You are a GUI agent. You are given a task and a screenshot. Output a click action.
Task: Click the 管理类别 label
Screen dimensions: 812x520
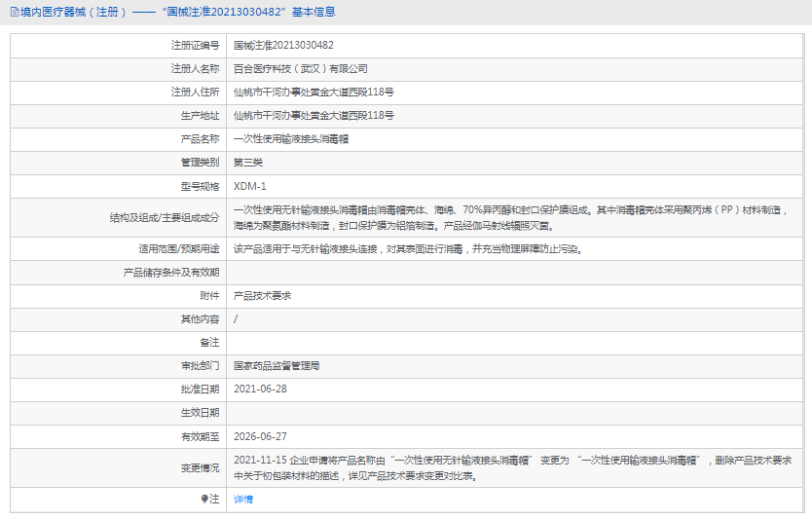pyautogui.click(x=200, y=163)
